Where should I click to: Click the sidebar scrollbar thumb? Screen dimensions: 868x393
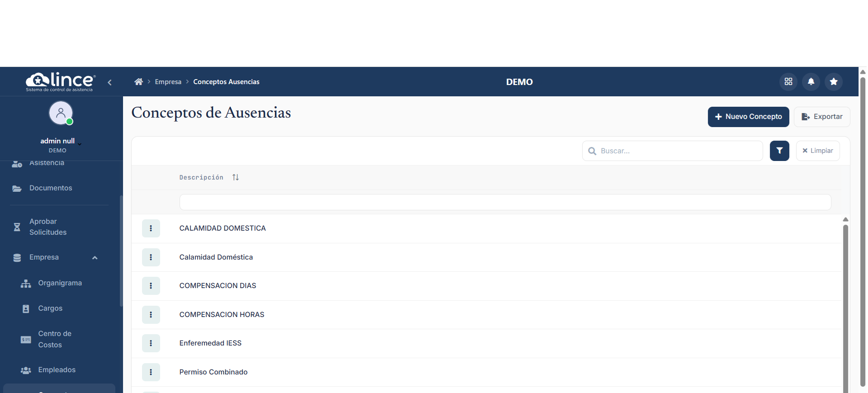(x=121, y=251)
